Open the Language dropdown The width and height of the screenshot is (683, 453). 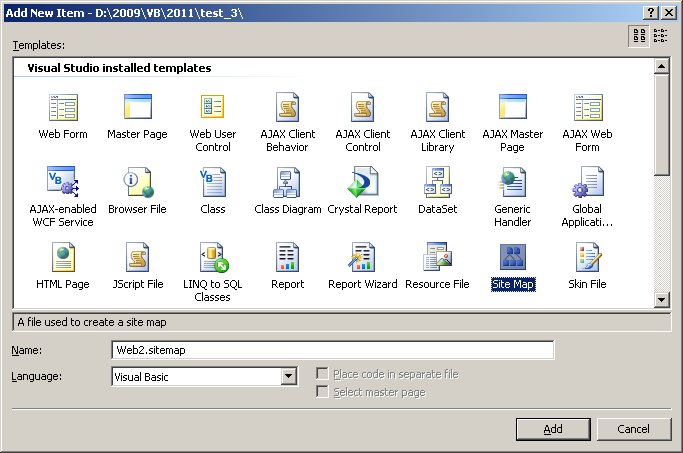click(x=288, y=376)
